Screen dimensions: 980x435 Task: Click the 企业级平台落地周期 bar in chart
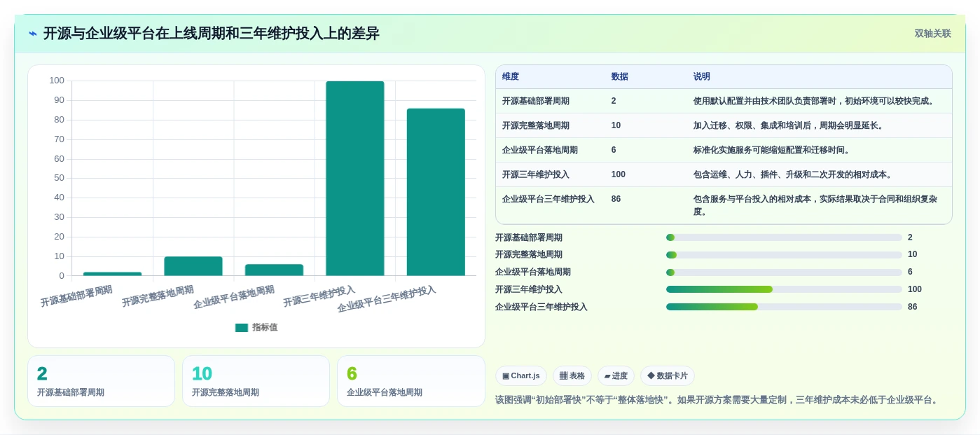point(274,270)
